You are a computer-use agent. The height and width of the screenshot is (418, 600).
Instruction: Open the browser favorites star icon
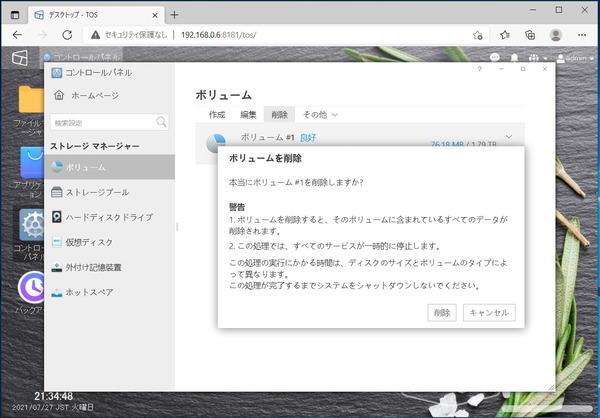(478, 34)
